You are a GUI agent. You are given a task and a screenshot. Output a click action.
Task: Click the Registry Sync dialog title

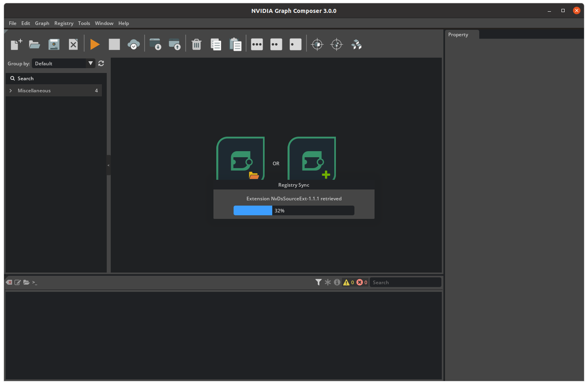point(294,185)
